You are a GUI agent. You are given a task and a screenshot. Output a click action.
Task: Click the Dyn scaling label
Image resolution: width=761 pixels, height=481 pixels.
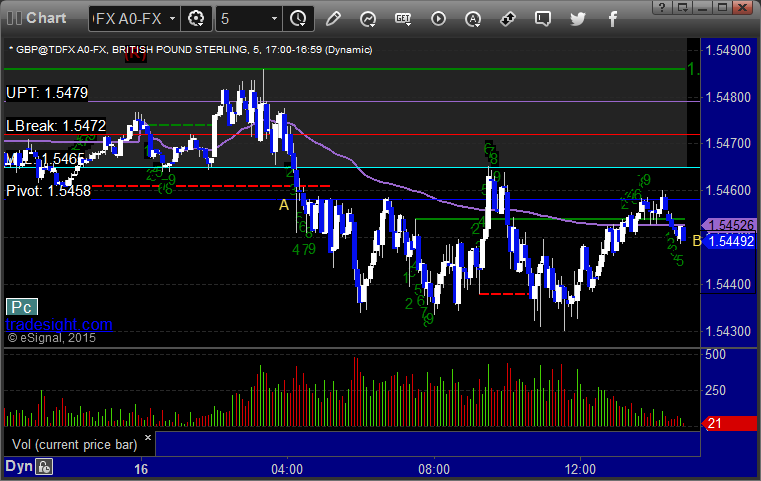[x=19, y=466]
